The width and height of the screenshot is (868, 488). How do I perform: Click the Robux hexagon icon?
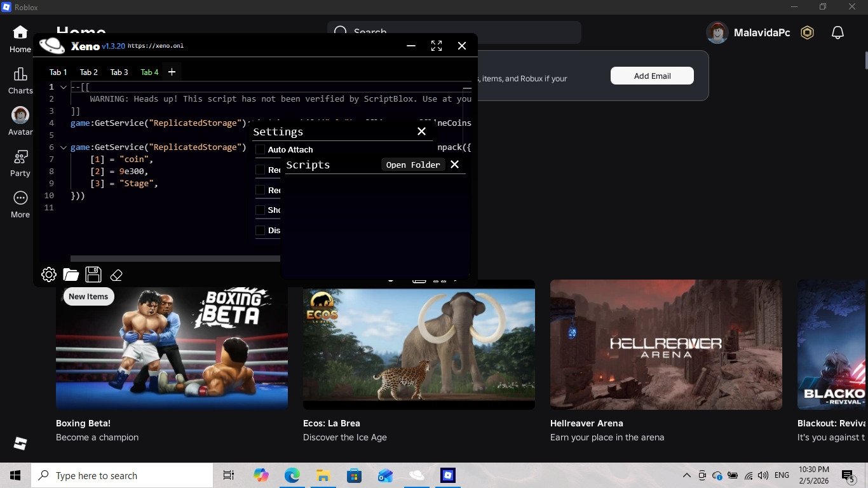point(807,32)
